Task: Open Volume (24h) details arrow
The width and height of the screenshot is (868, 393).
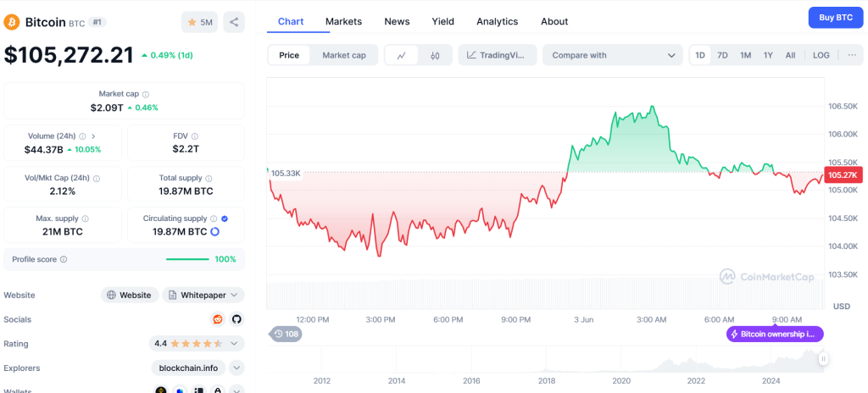Action: 93,136
